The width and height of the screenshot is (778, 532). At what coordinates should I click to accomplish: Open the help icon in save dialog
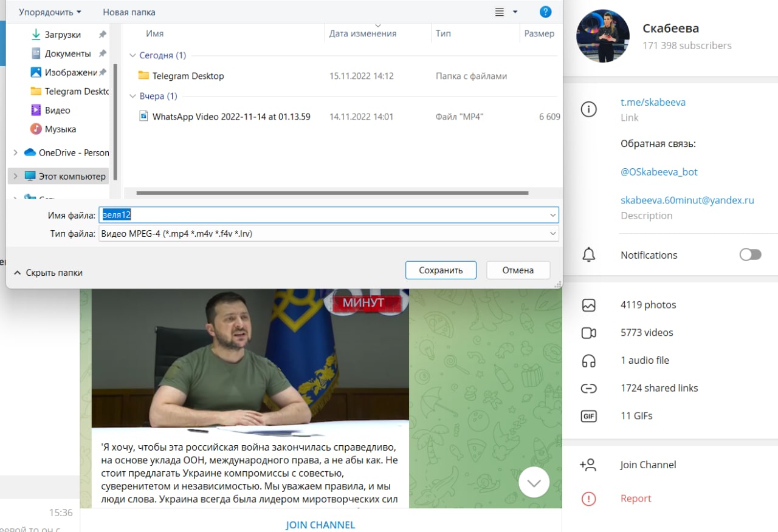tap(545, 12)
